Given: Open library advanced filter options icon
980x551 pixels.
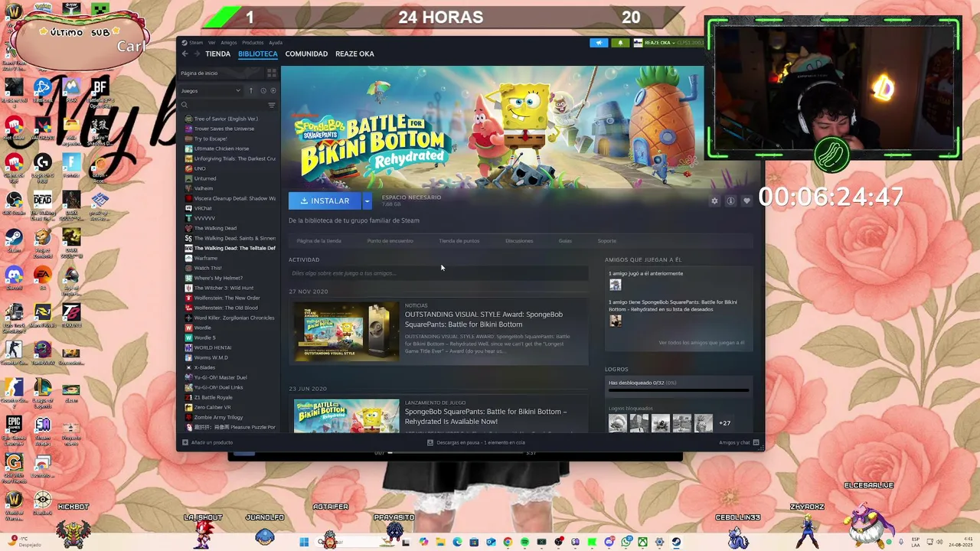Looking at the screenshot, I should 271,105.
